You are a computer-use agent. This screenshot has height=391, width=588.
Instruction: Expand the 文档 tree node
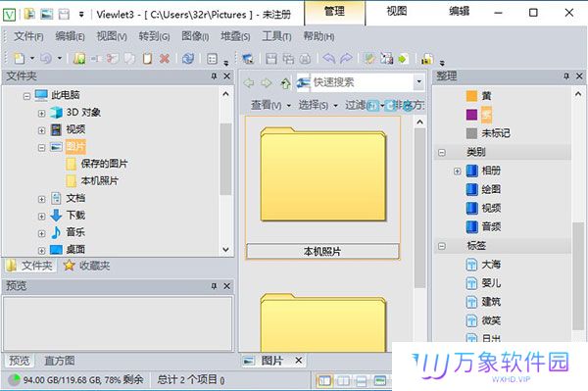point(41,199)
